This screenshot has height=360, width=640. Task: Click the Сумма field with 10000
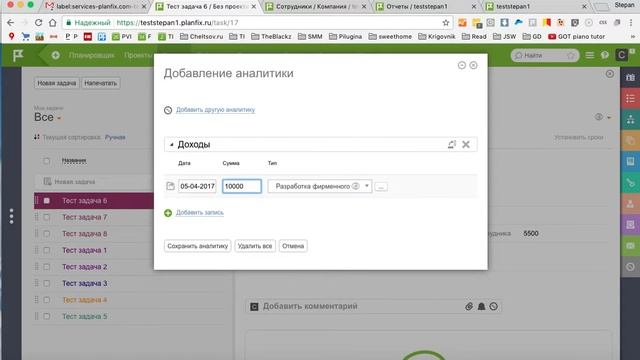242,186
